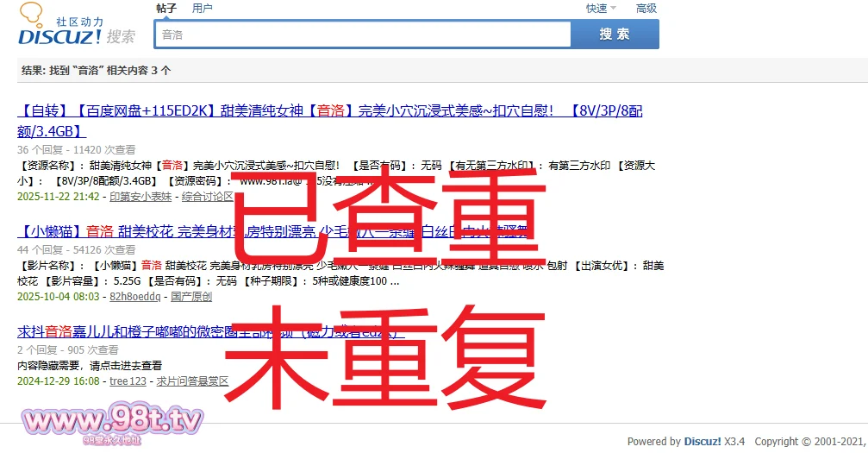Click the small arrow next to 快速
Viewport: 868px width, 453px height.
tap(614, 9)
